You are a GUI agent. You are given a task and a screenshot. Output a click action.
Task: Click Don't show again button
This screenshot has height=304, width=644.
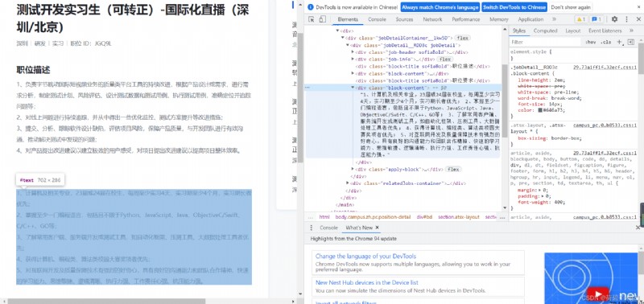(571, 7)
